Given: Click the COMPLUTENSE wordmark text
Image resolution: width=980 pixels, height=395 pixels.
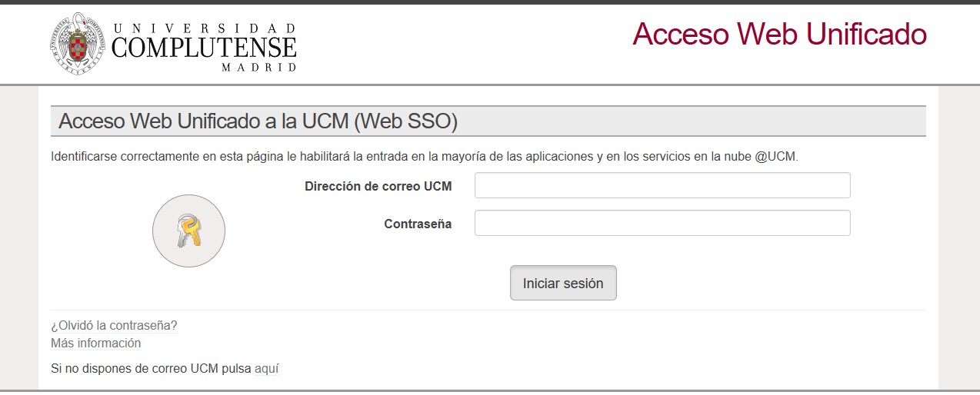Looking at the screenshot, I should (x=204, y=48).
